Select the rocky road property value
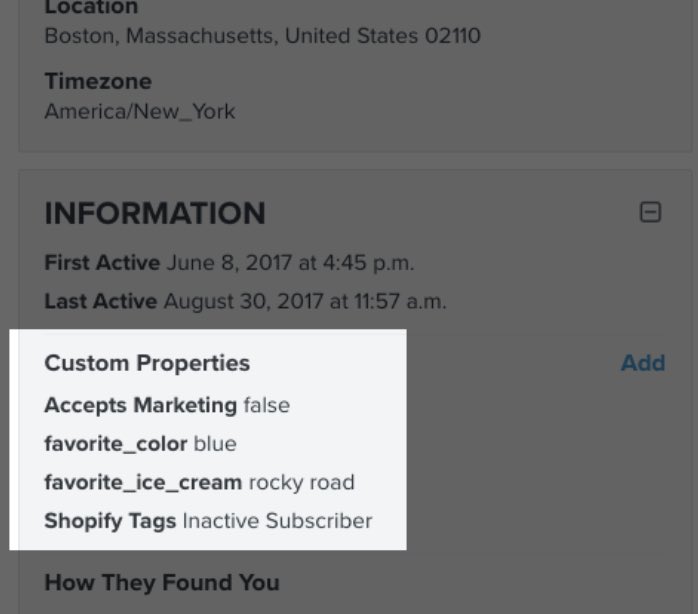This screenshot has width=698, height=614. coord(301,482)
